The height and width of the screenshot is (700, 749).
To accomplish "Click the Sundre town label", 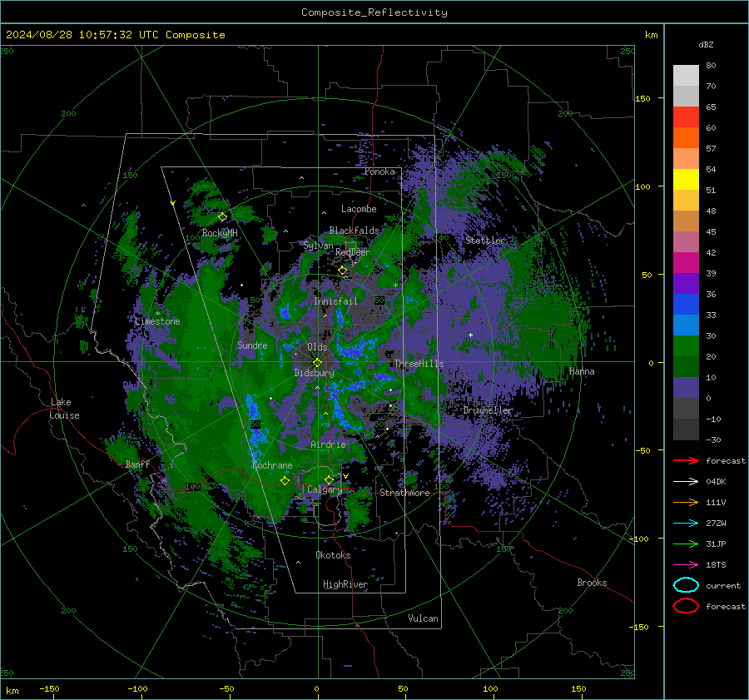I will coord(252,345).
